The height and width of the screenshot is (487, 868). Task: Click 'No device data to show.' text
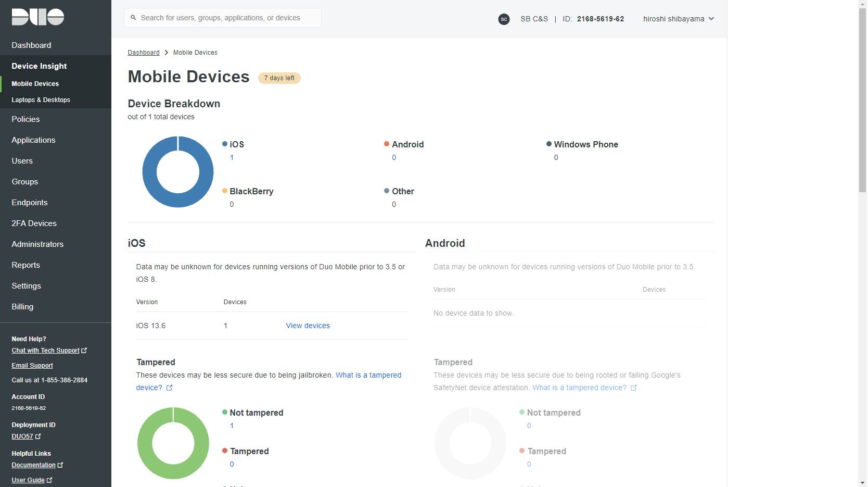pos(474,313)
